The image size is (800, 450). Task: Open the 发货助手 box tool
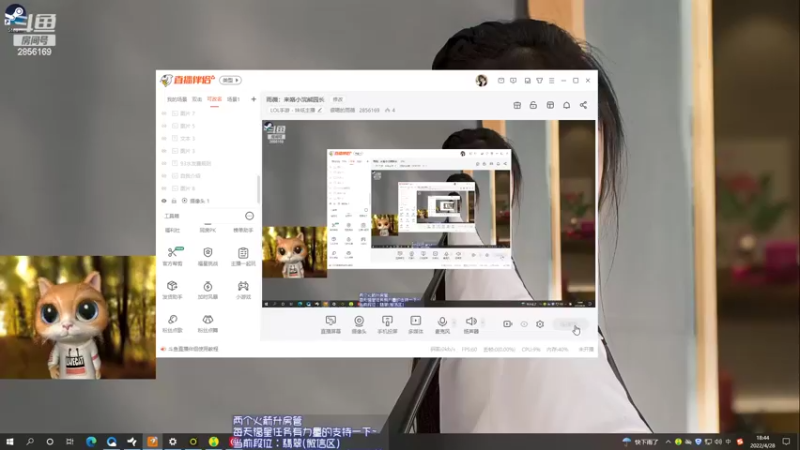click(x=172, y=289)
